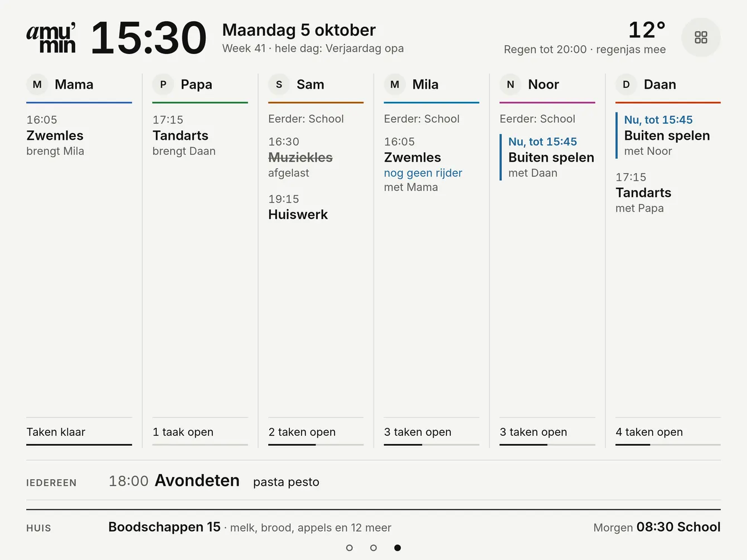This screenshot has height=560, width=747.
Task: Open Mila's '3 taken open' tasks
Action: click(x=431, y=432)
